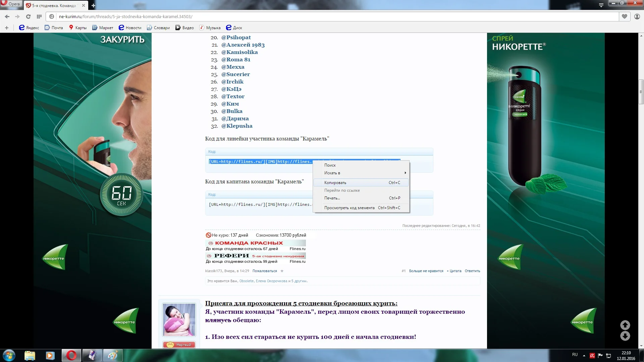Screen dimensions: 644x362
Task: Reload the page with the refresh icon
Action: 28,16
